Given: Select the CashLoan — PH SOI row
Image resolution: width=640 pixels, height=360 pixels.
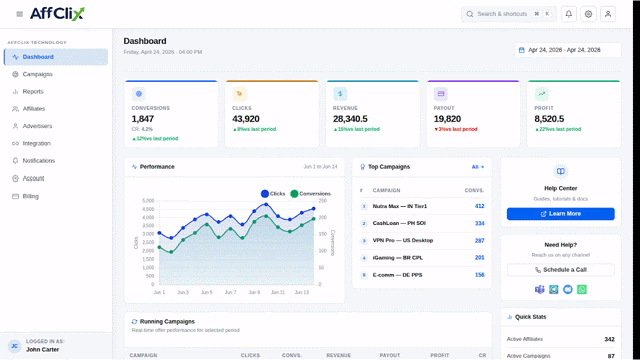Looking at the screenshot, I should (422, 223).
